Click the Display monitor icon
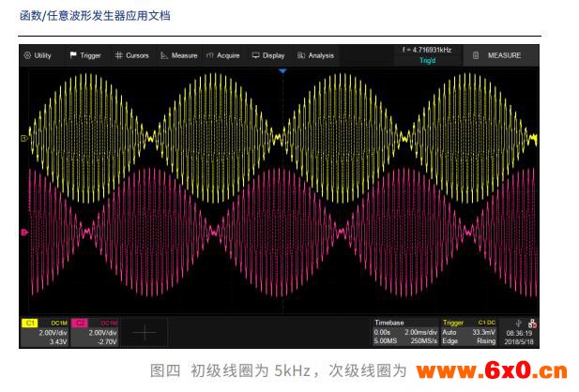Screen dimensions: 579x392 pyautogui.click(x=256, y=55)
